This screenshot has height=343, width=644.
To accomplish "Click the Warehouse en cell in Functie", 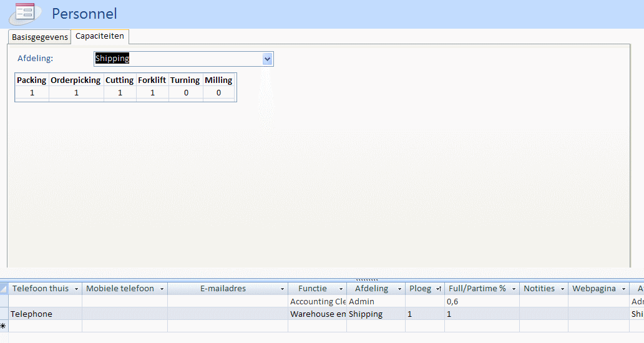I will (x=318, y=314).
